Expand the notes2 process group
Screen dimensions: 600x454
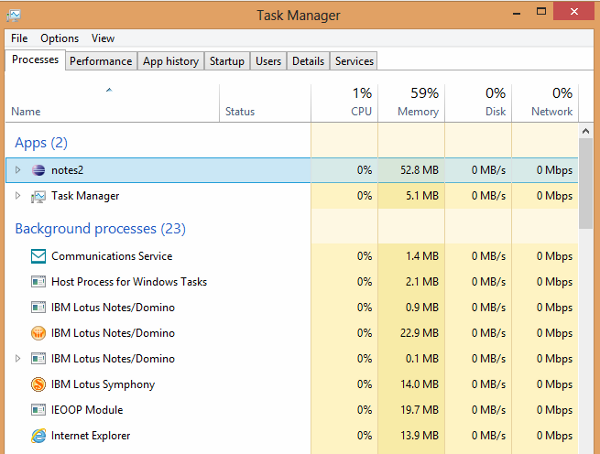tap(18, 170)
